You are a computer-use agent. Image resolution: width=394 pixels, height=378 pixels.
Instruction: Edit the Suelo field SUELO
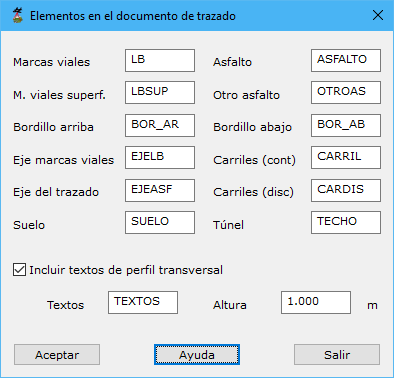160,222
